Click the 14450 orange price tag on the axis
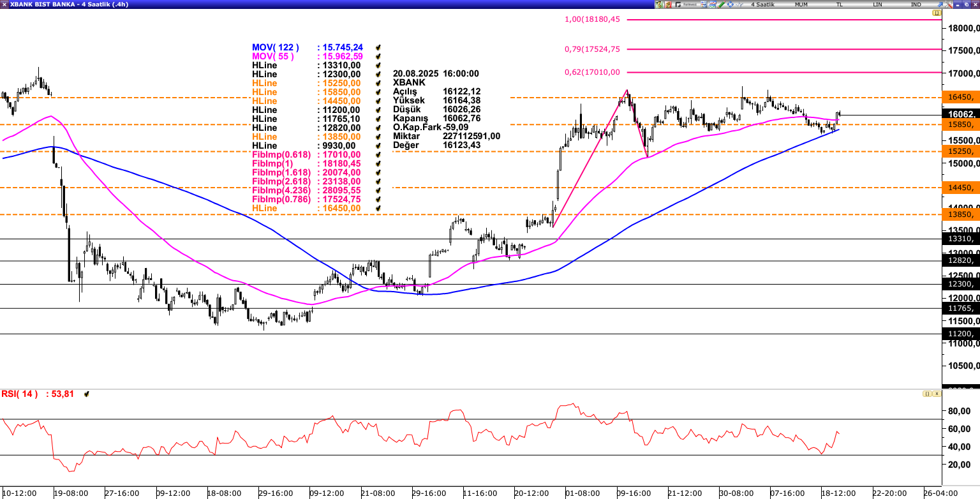This screenshot has height=499, width=980. click(961, 188)
